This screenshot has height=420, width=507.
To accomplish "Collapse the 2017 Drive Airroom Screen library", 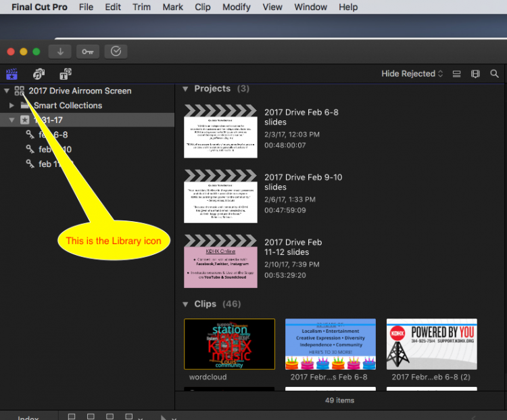I will (7, 91).
